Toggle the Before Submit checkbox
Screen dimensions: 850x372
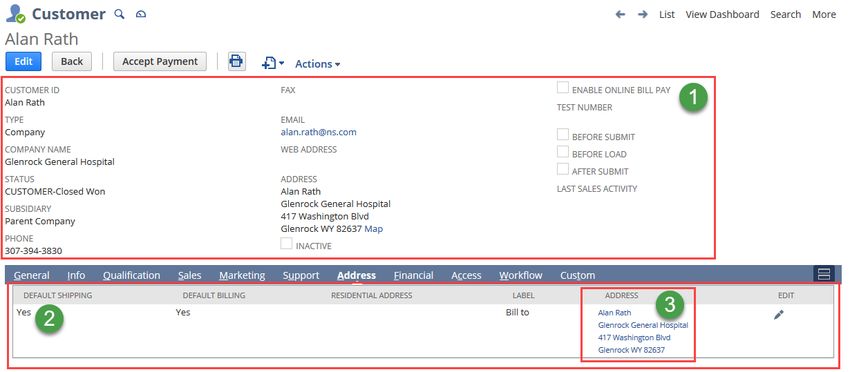(x=563, y=134)
